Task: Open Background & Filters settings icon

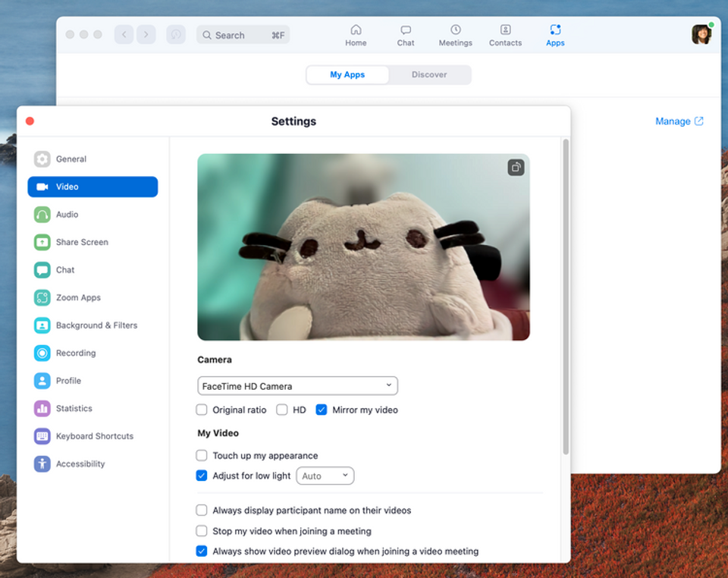Action: click(42, 325)
